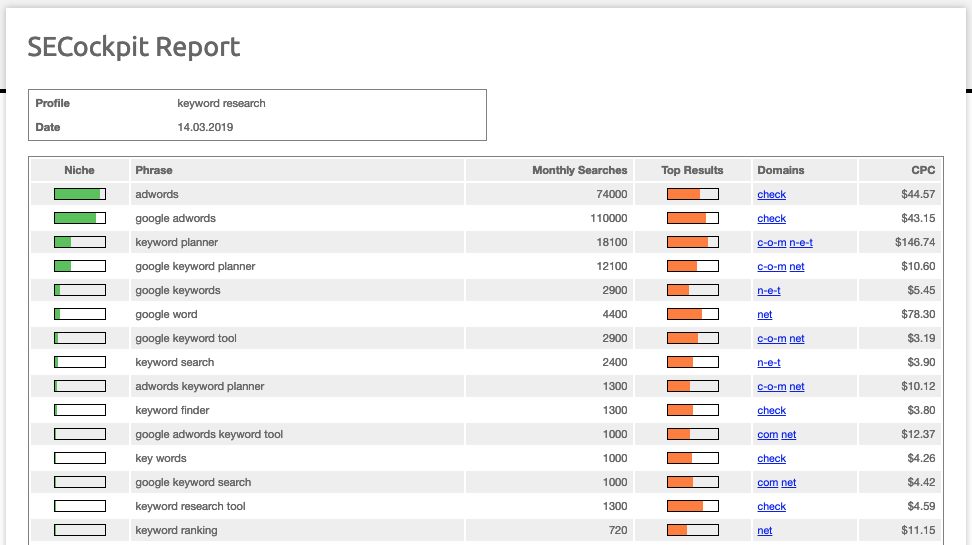Screen dimensions: 972x545
Task: Sort by the Monthly Searches column header
Action: (579, 170)
